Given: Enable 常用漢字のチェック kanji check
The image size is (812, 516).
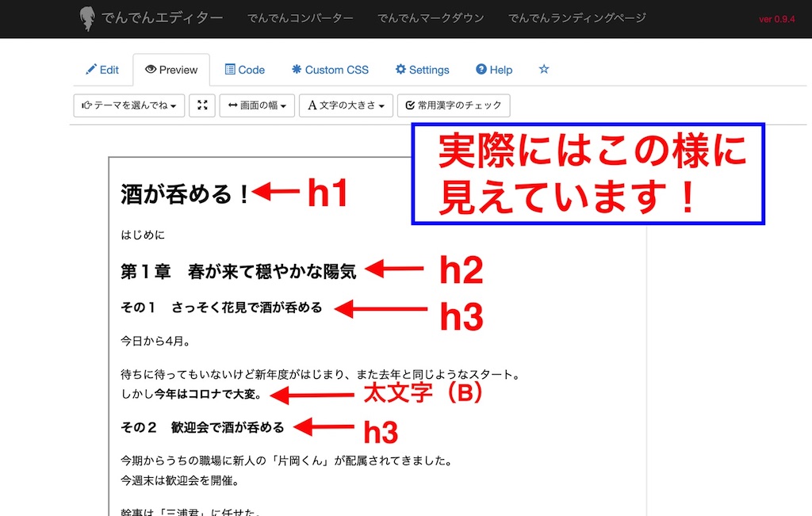Looking at the screenshot, I should click(x=454, y=105).
